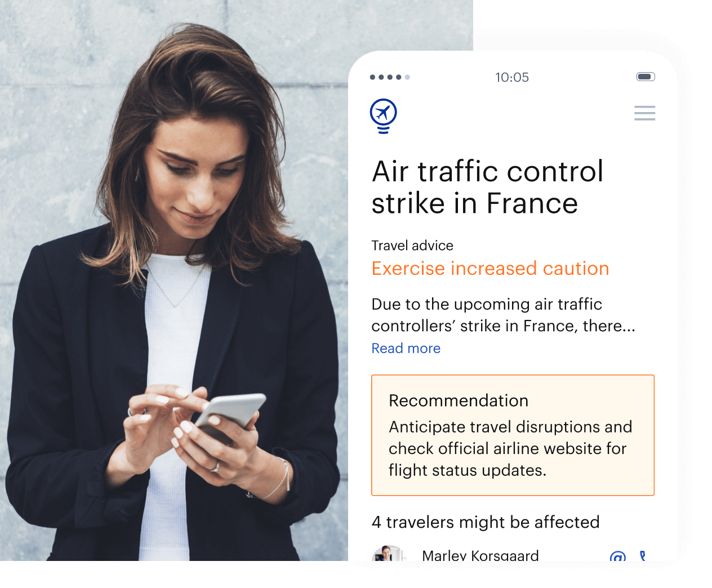
Task: Click the Exercise increased caution advisory
Action: 490,268
